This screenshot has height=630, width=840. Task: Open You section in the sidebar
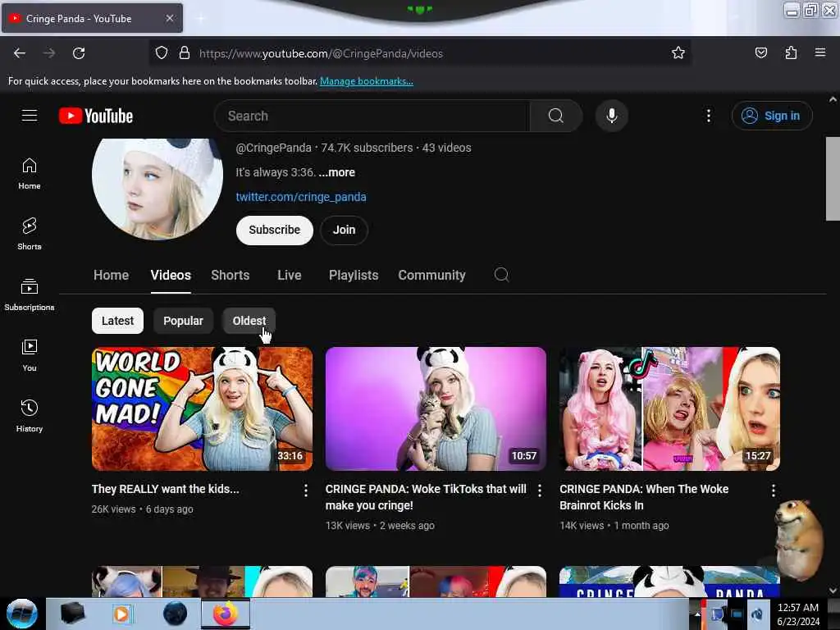click(30, 355)
